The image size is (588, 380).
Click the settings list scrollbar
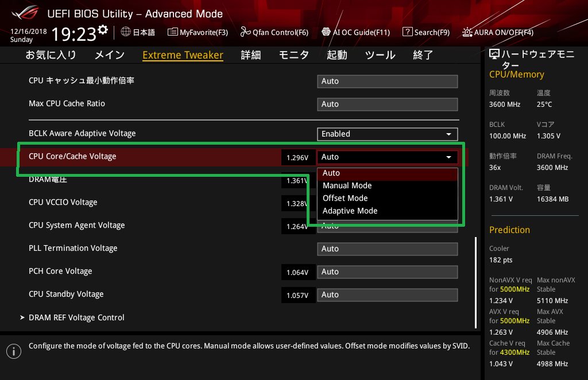476,282
